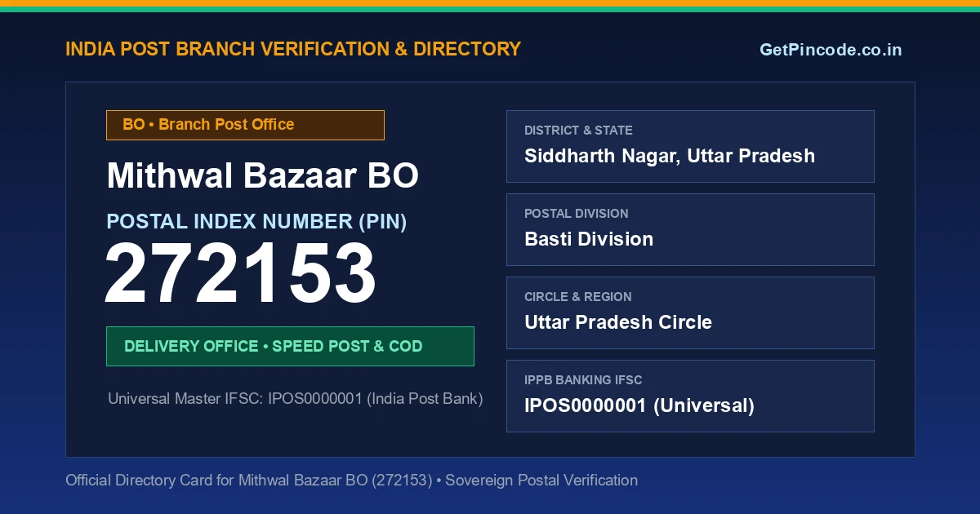Open the IPPB Banking IFSC info card

point(690,396)
